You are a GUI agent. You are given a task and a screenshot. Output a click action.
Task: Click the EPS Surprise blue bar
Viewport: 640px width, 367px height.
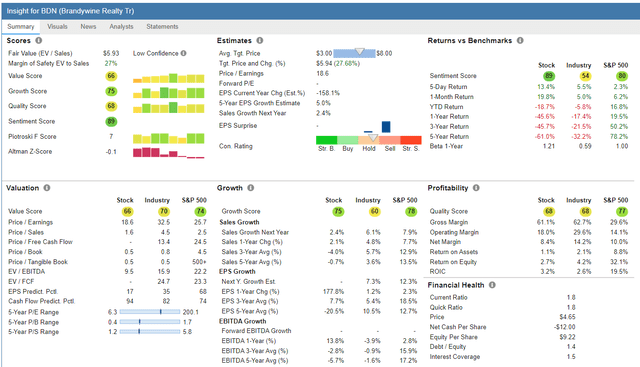pyautogui.click(x=386, y=127)
